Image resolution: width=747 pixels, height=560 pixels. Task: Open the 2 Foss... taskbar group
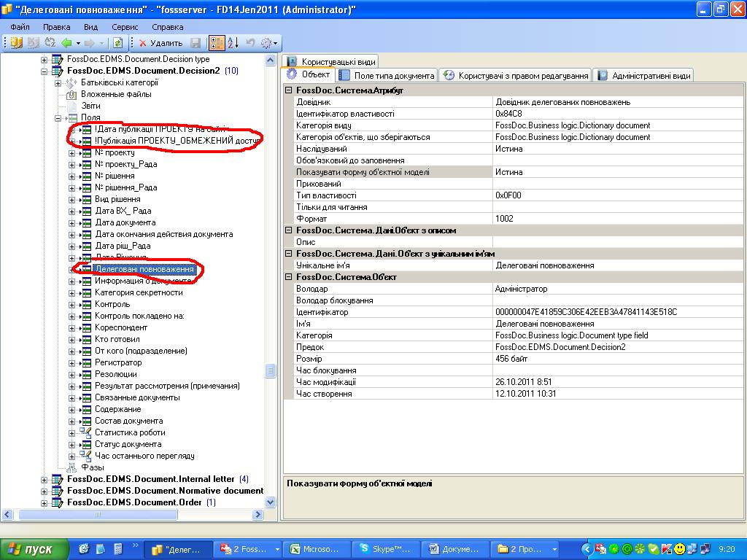click(x=248, y=549)
